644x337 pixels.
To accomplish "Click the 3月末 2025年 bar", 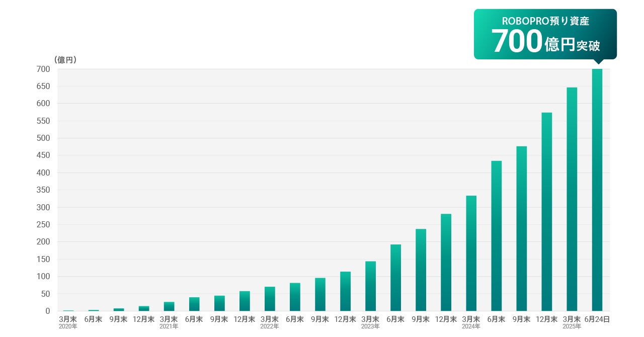I will pos(572,199).
